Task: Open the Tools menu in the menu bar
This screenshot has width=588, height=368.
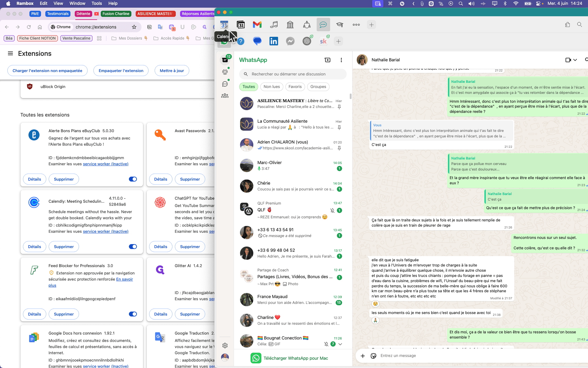Action: [x=97, y=3]
